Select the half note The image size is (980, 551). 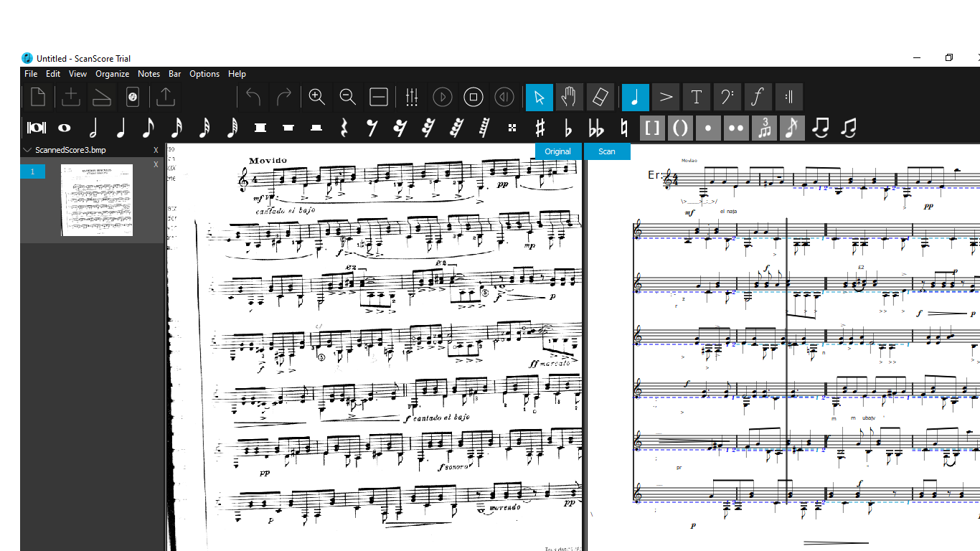pos(93,128)
